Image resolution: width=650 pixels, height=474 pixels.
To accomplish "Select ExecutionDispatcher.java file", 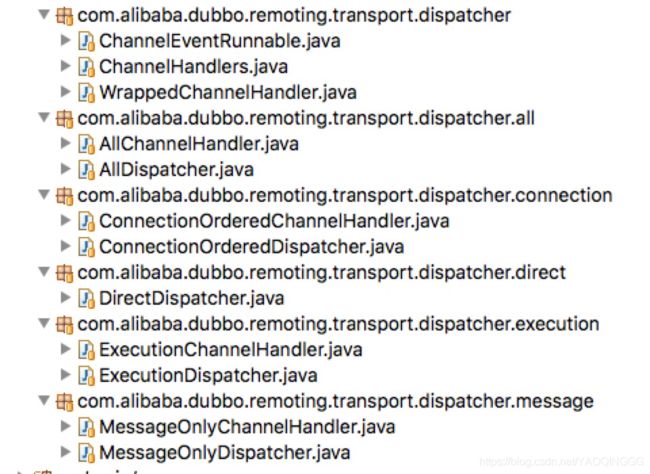I will pos(209,375).
